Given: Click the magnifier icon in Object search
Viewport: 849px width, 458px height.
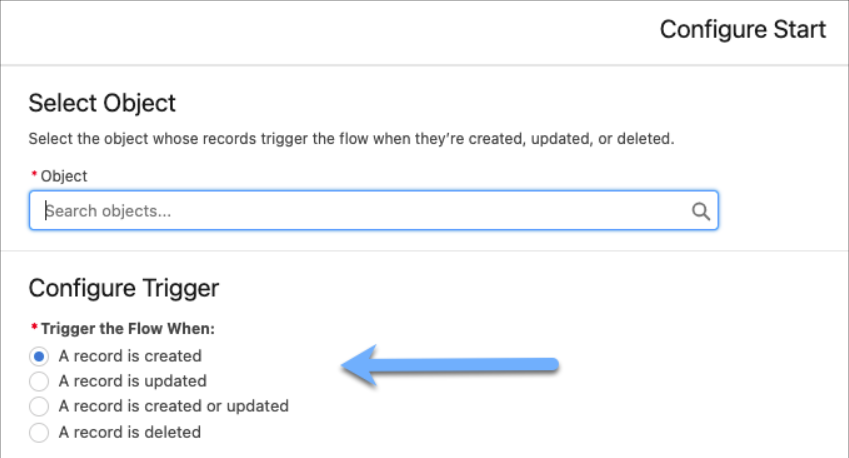Looking at the screenshot, I should (700, 211).
